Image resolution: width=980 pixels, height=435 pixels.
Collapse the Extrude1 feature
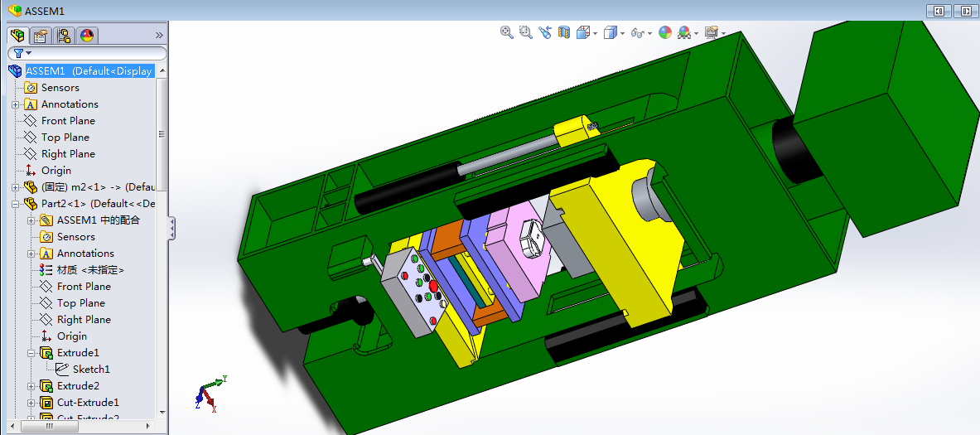pos(31,353)
